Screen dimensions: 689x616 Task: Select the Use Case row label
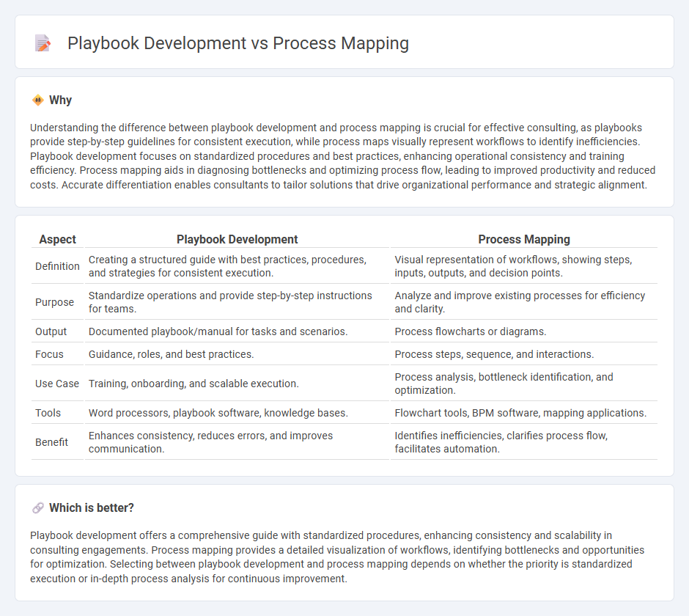[x=58, y=384]
